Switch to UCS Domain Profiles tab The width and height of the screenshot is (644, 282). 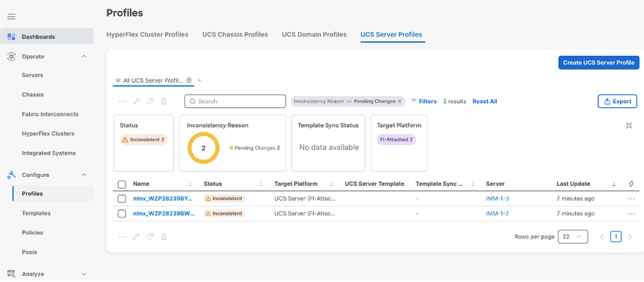314,35
